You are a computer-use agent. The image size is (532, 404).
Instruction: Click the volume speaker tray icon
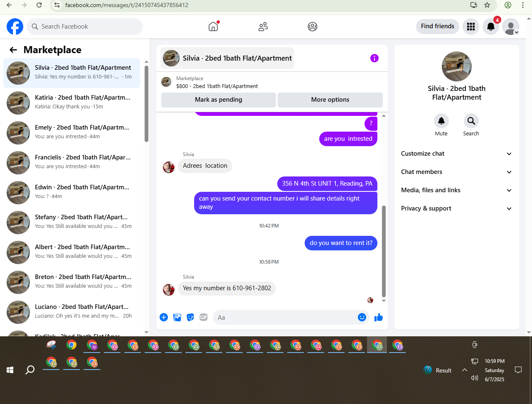pos(475,378)
